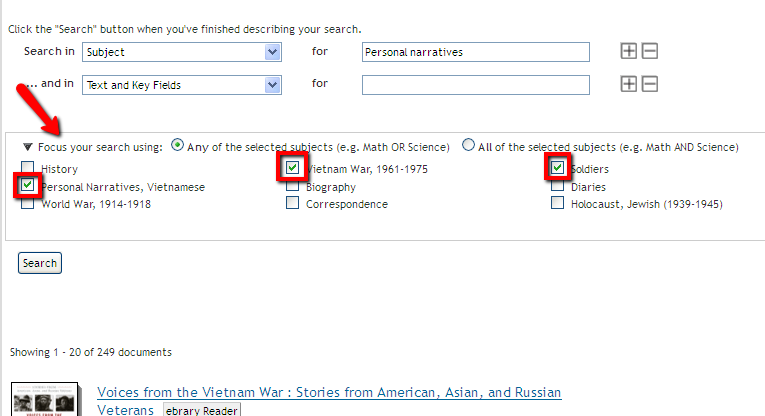Enable the Biography subject checkbox
Viewport: 765px width, 416px height.
292,186
